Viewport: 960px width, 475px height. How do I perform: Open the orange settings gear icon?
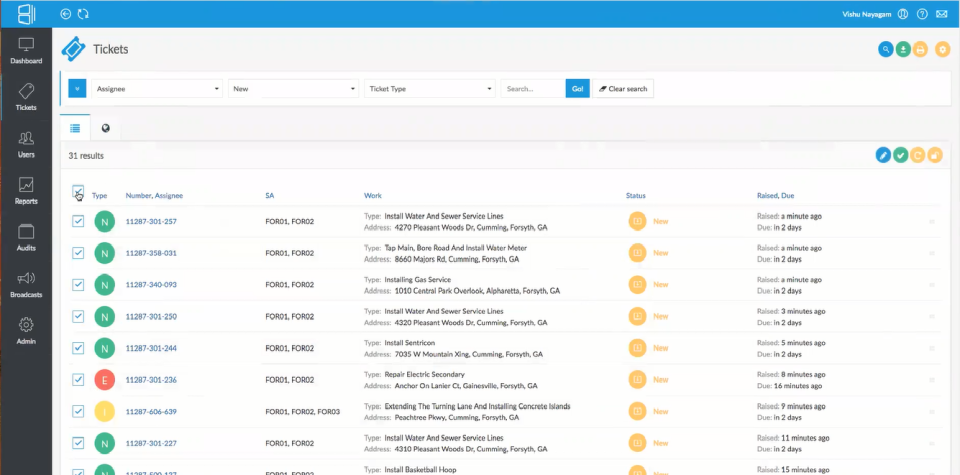943,50
